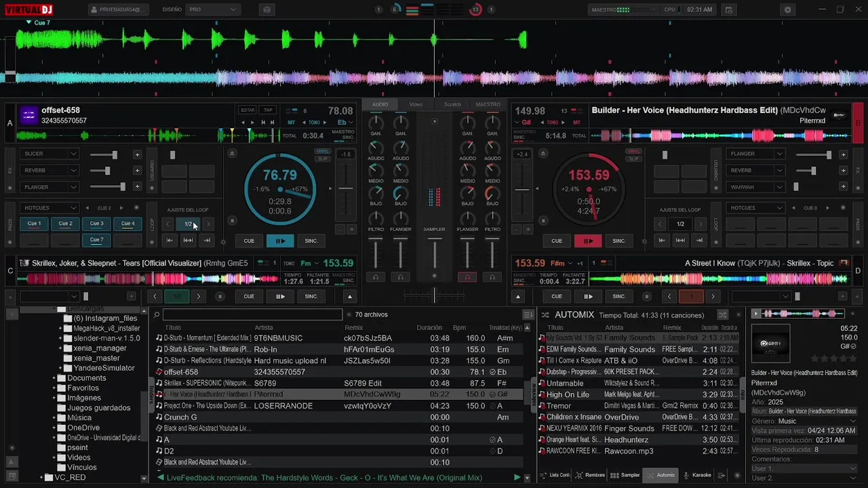Click sidelist toggle icon next to Karaoke
868x488 pixels.
pyautogui.click(x=721, y=475)
